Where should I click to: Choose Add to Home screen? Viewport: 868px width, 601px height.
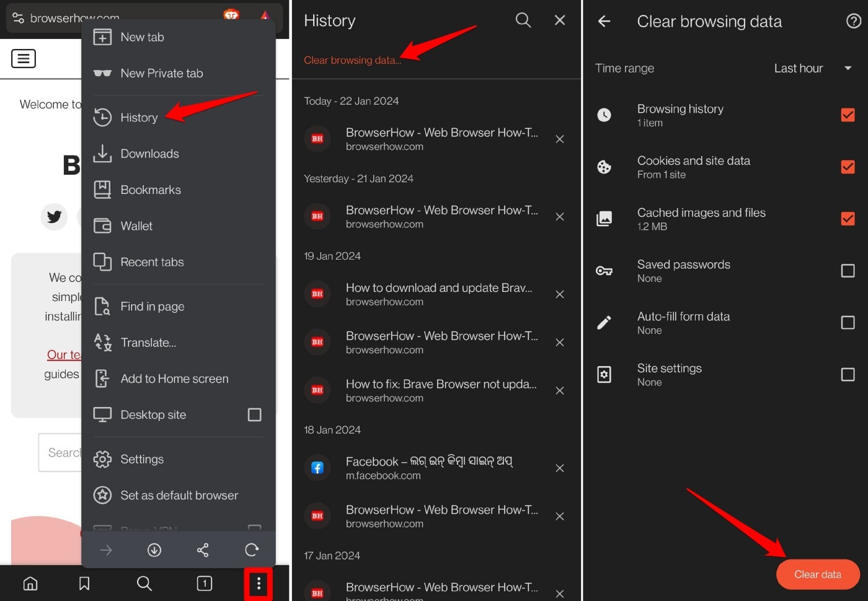[x=179, y=379]
